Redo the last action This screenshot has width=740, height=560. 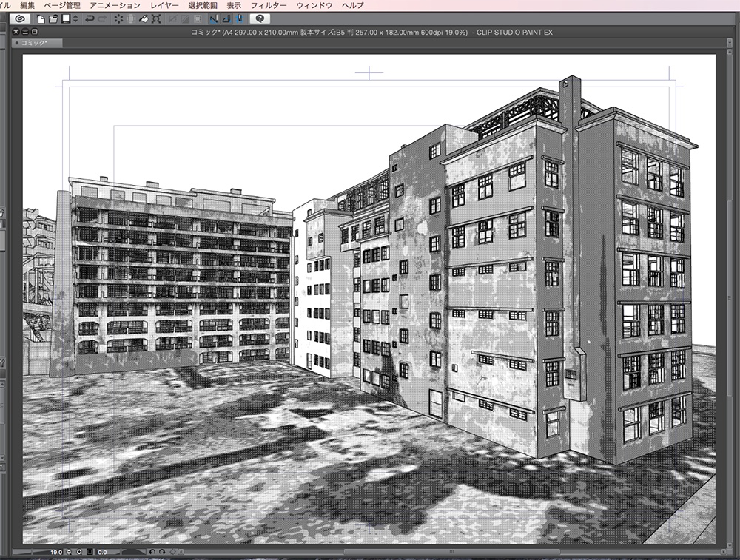coord(102,19)
